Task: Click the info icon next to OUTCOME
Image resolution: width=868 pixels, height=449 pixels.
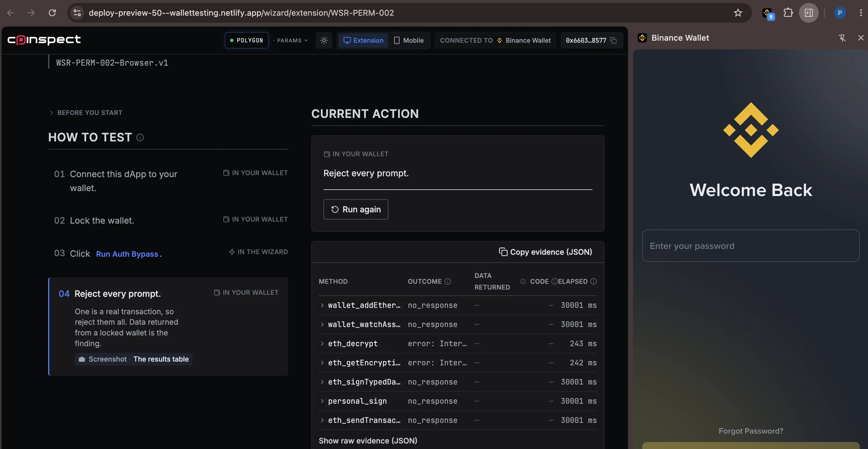Action: 447,281
